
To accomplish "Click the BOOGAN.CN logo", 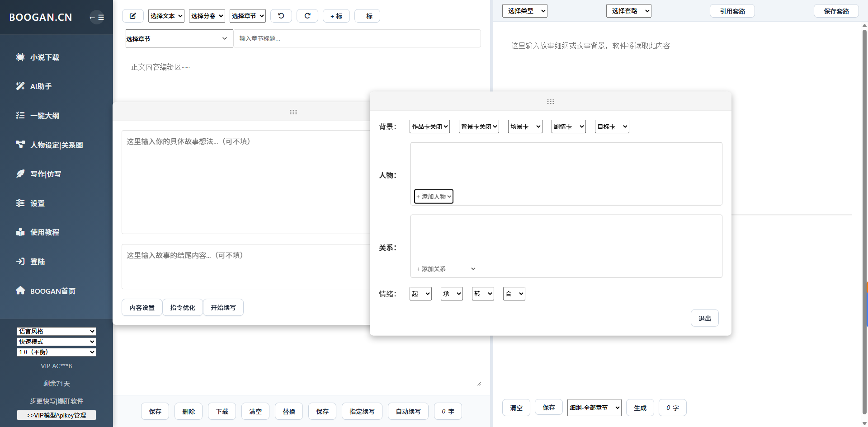I will (x=41, y=17).
